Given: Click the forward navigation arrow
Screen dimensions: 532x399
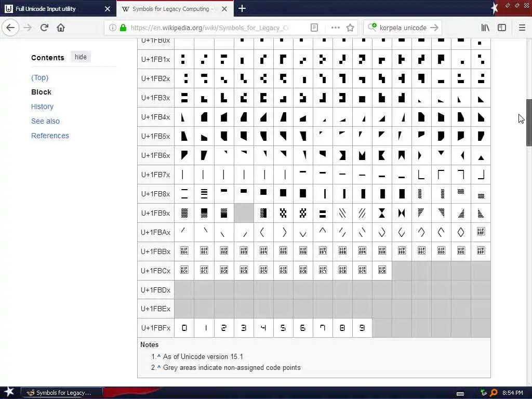Looking at the screenshot, I should [x=28, y=28].
